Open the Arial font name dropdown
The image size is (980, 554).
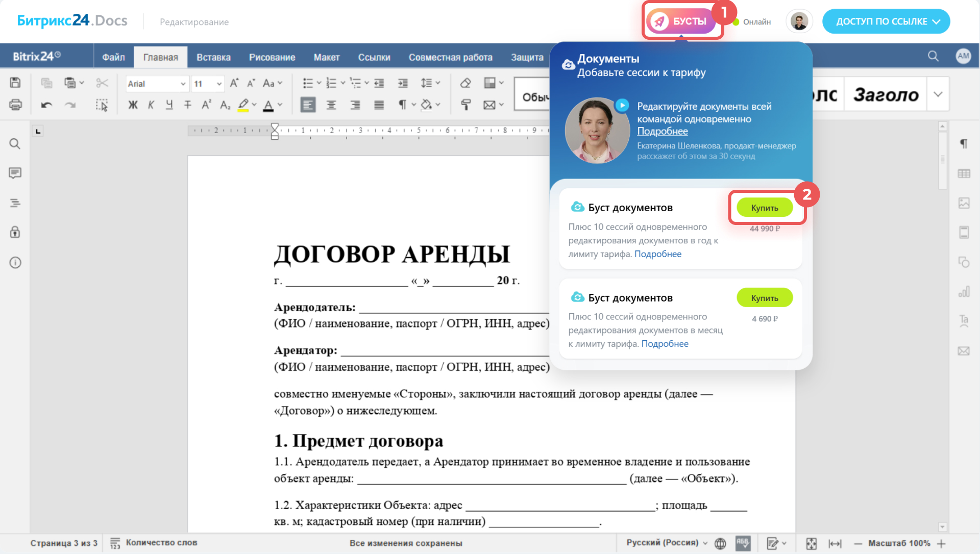click(183, 84)
